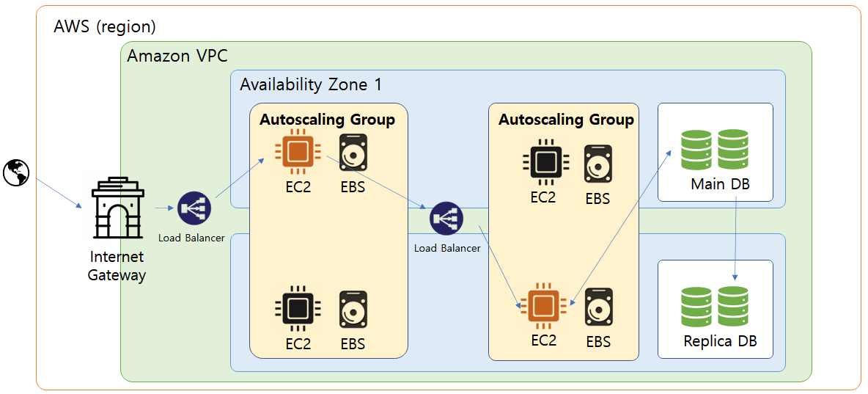Click 'EC2' label under black chip, left group
868x394 pixels.
point(298,343)
